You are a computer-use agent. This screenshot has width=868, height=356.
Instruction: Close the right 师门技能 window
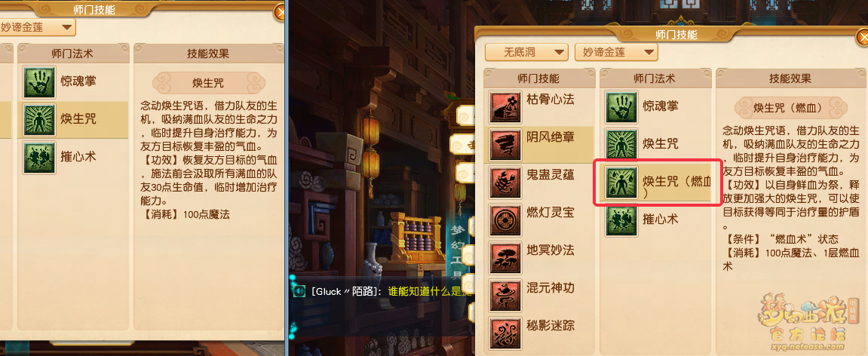[x=863, y=37]
